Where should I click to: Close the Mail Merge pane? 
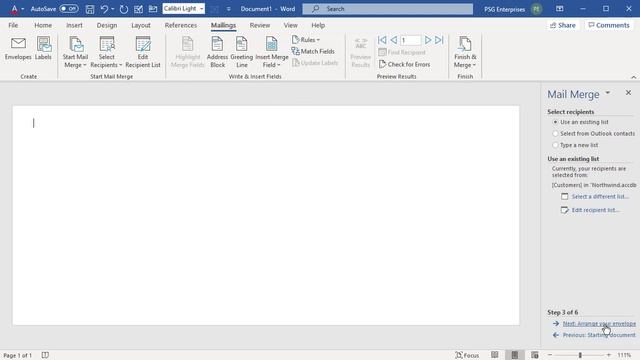628,93
